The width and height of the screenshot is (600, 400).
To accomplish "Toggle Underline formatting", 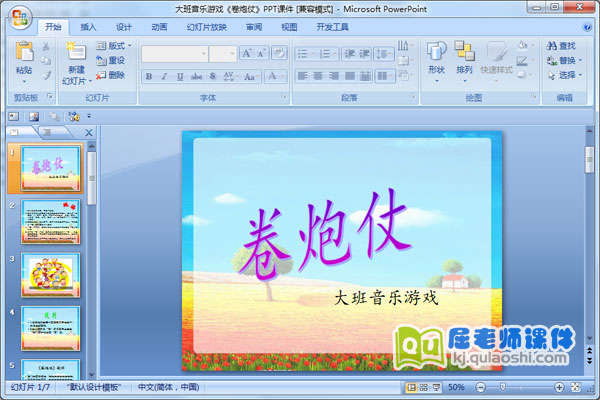I will (180, 77).
